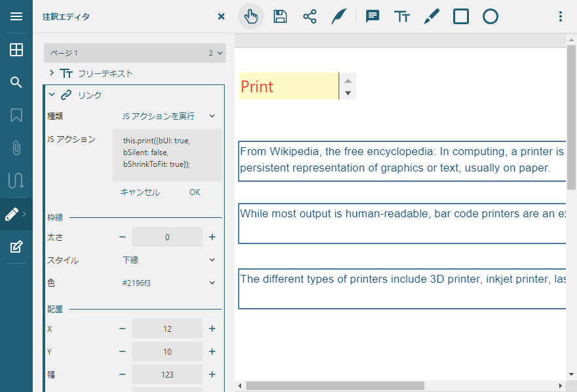Increase the 幅 width value
The width and height of the screenshot is (577, 392).
[212, 374]
